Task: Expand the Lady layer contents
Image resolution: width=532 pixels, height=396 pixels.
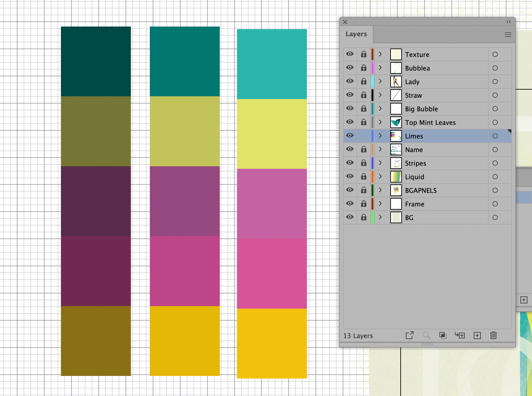Action: pos(381,82)
